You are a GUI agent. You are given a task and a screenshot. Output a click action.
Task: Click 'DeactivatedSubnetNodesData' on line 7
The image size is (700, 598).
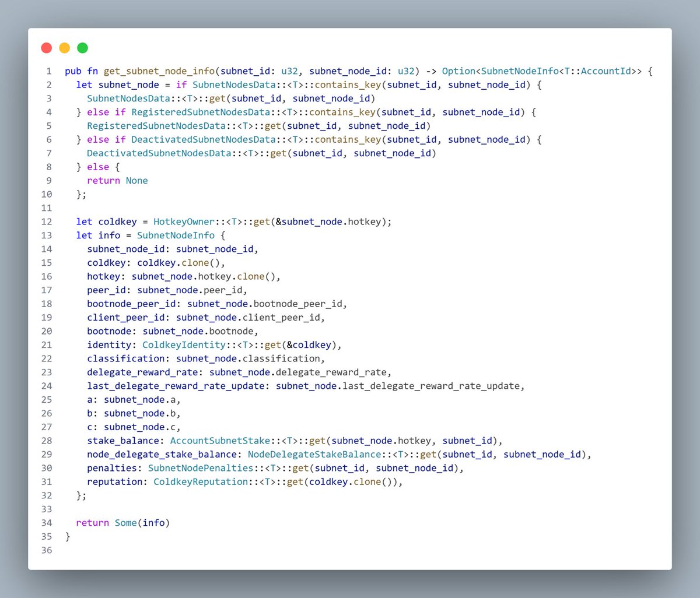159,153
